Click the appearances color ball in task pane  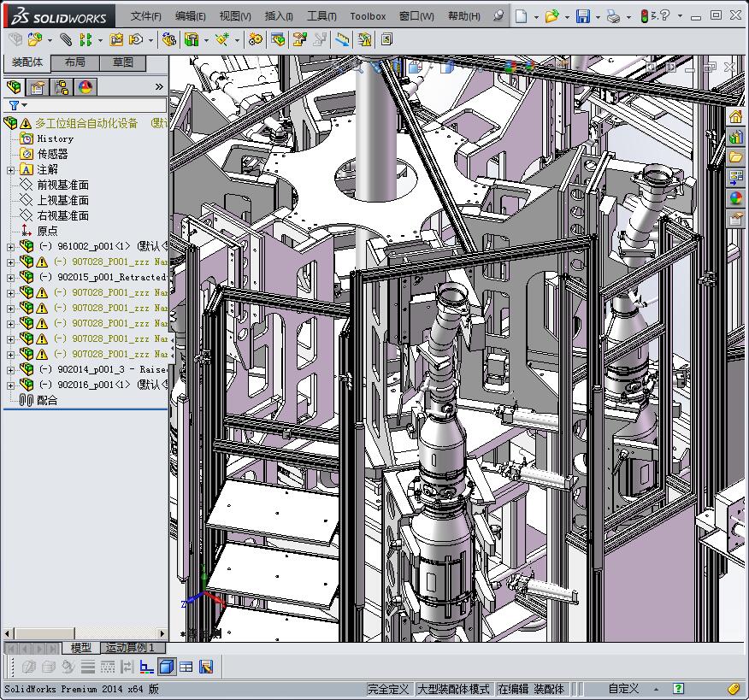[735, 198]
